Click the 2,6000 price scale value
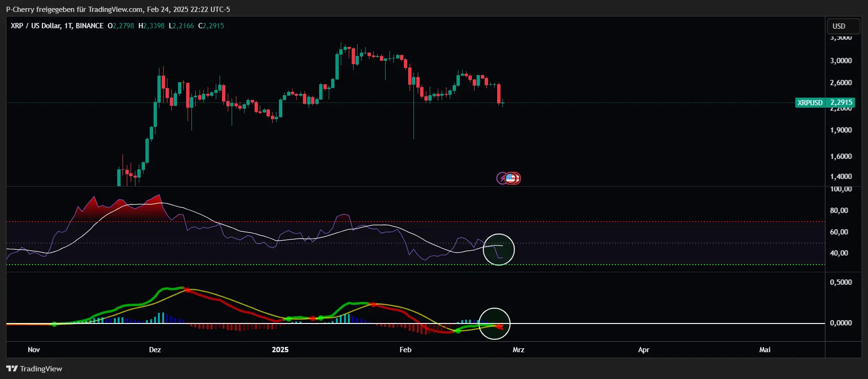Image resolution: width=868 pixels, height=379 pixels. pyautogui.click(x=841, y=83)
